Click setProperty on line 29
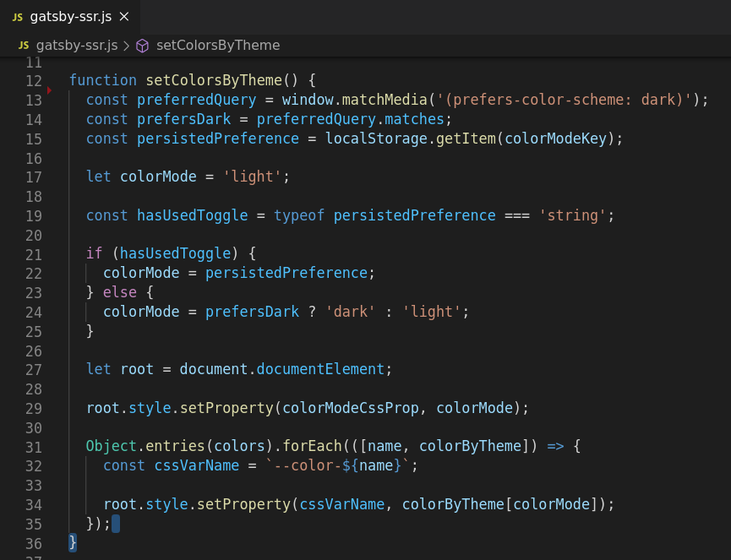The height and width of the screenshot is (560, 731). pyautogui.click(x=226, y=408)
